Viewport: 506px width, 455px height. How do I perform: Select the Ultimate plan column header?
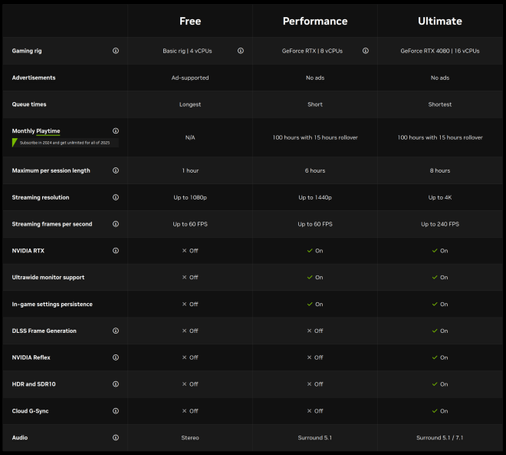coord(440,21)
